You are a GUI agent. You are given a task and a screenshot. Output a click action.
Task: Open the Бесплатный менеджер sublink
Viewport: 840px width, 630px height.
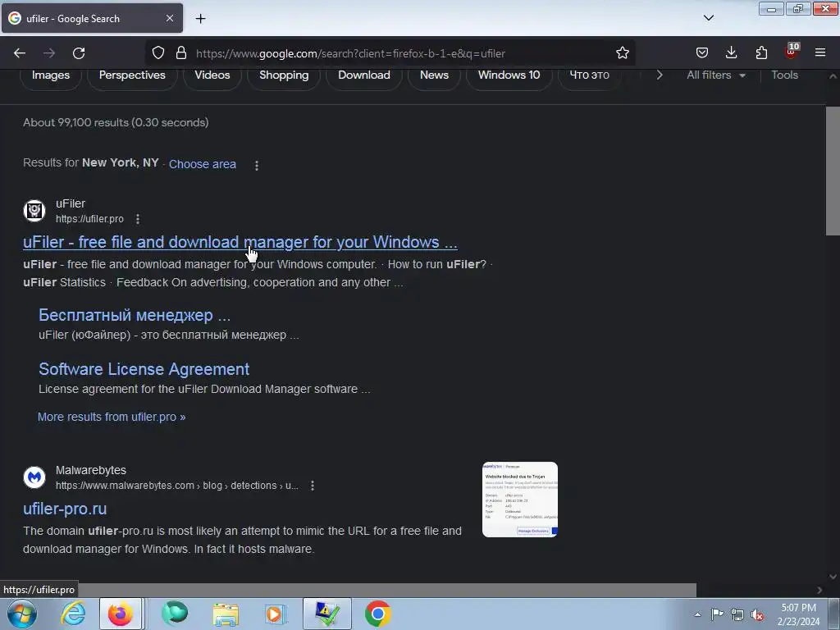[x=135, y=315]
